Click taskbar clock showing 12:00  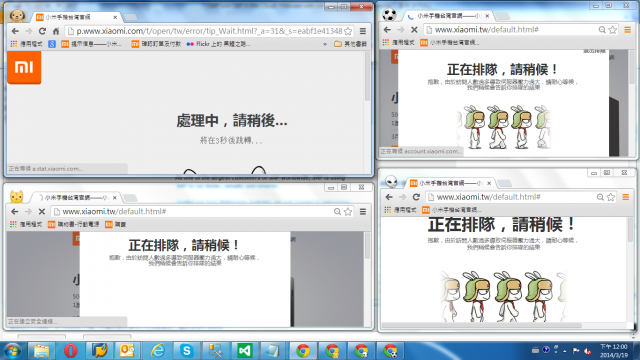click(x=613, y=351)
